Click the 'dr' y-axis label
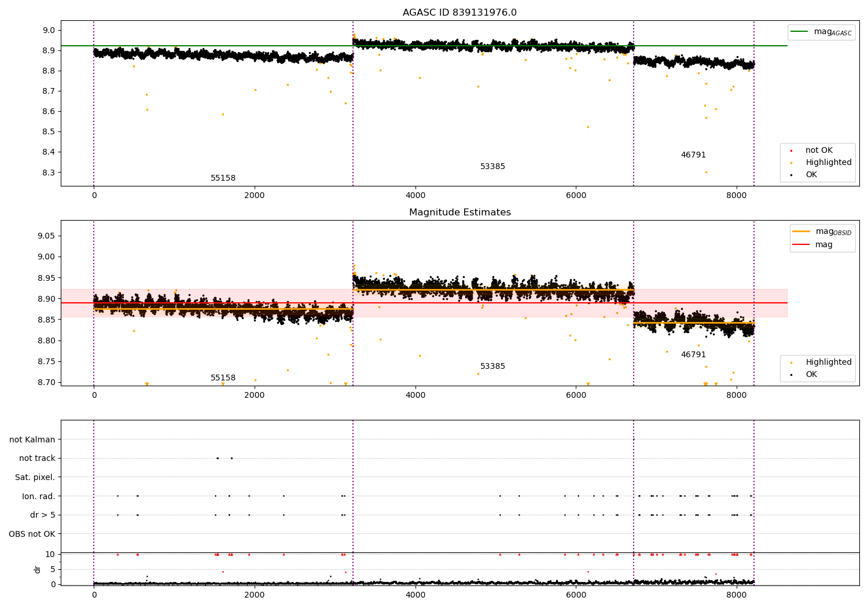Image resolution: width=868 pixels, height=608 pixels. point(37,569)
